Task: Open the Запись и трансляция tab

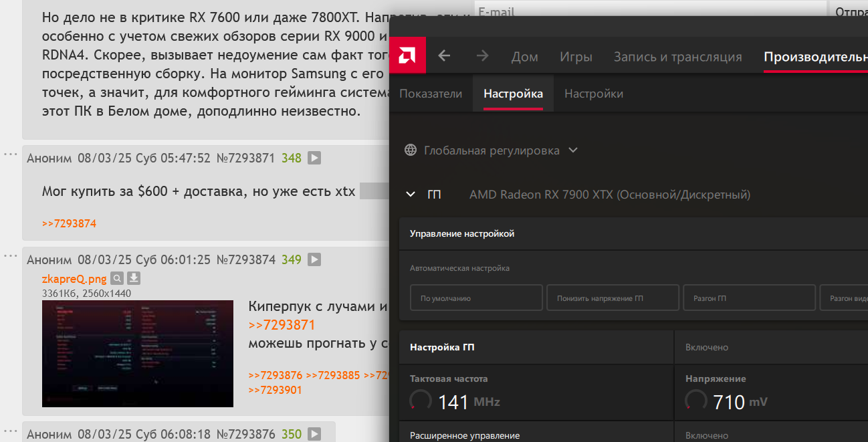Action: pyautogui.click(x=678, y=57)
